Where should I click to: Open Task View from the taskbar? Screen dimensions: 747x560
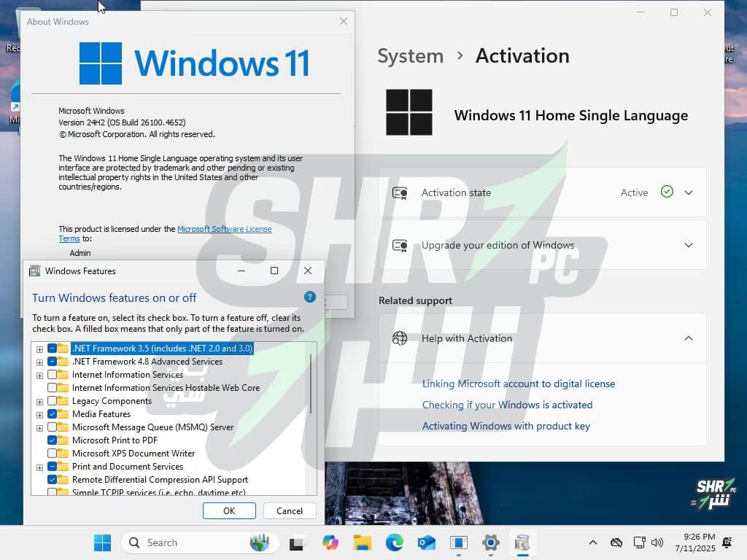(296, 542)
